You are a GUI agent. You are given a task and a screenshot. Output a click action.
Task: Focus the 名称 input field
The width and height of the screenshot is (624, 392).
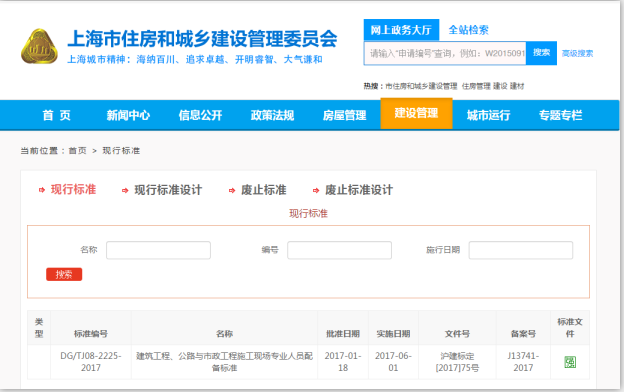click(158, 250)
